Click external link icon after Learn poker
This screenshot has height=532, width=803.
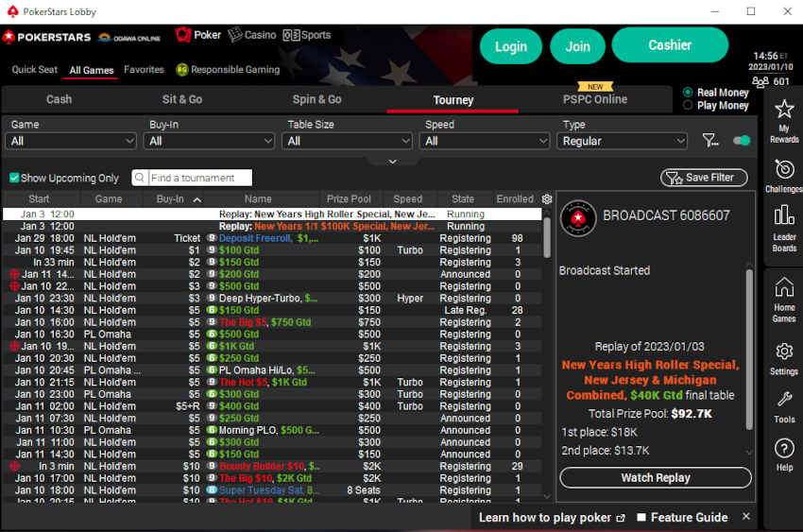(x=621, y=518)
